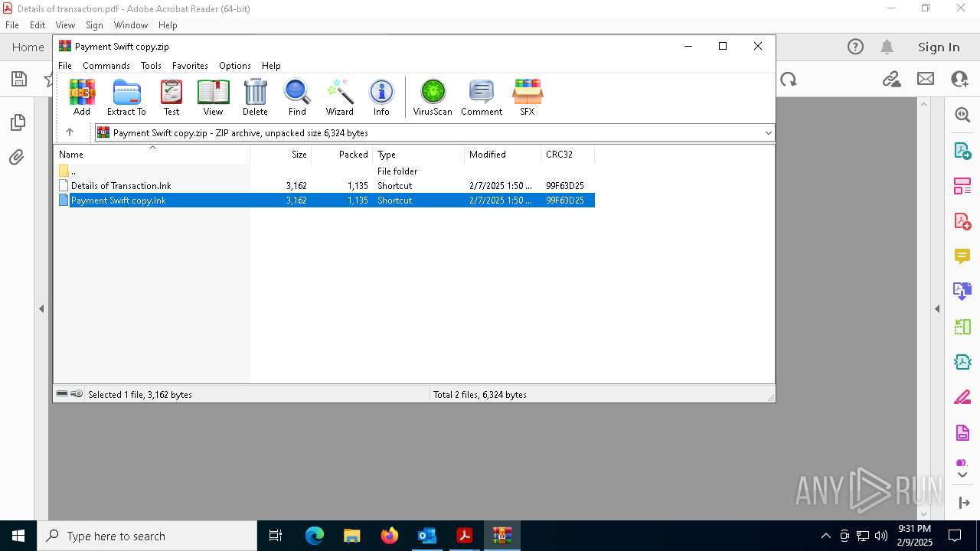Switch to Acrobat Home tab

click(28, 47)
